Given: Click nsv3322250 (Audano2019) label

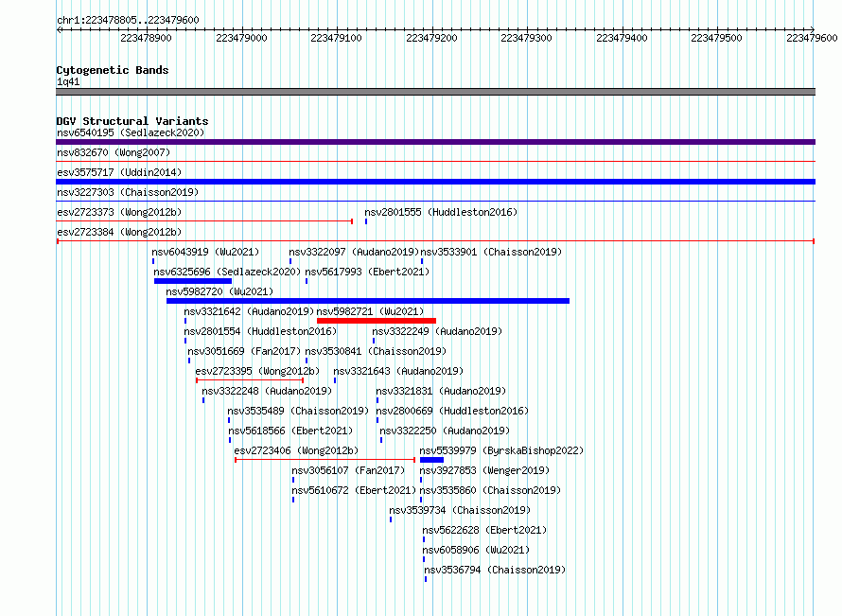Looking at the screenshot, I should point(445,431).
